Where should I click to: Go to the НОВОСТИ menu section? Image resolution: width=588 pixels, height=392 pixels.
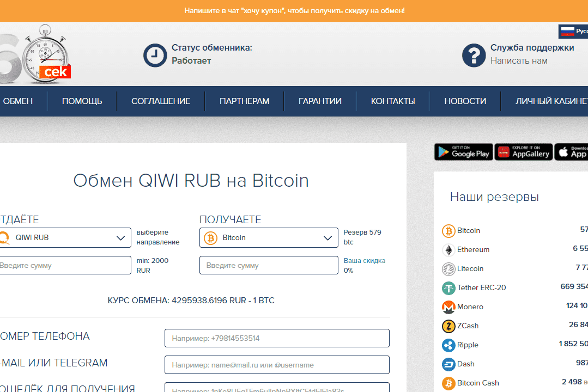point(465,101)
